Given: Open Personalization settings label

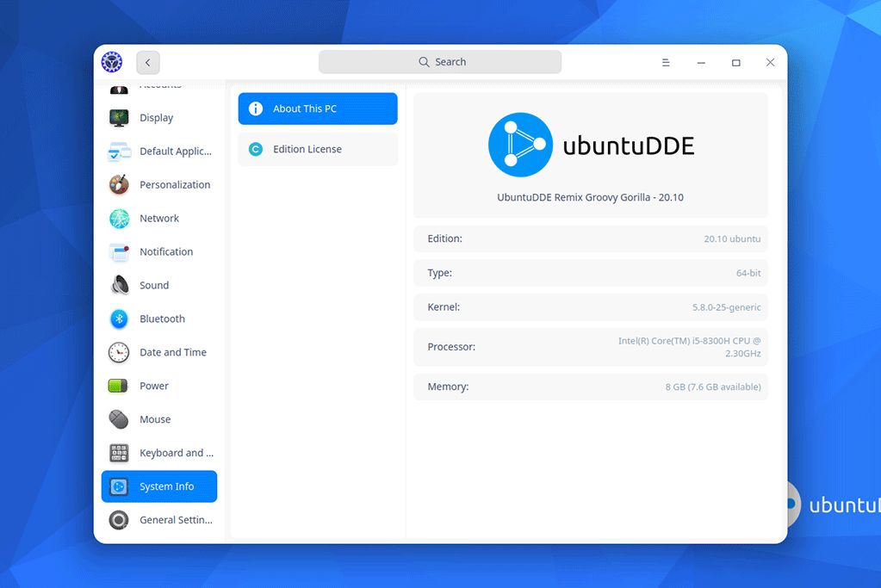Looking at the screenshot, I should (x=175, y=185).
